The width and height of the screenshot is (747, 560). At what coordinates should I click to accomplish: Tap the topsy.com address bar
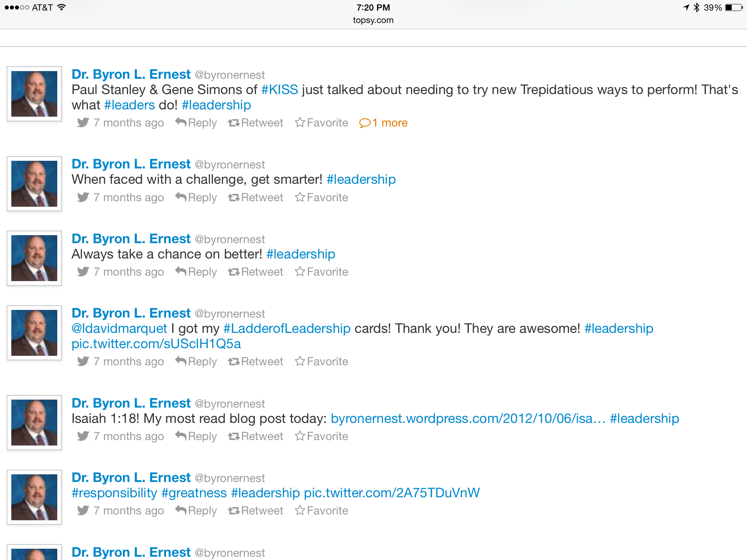point(373,20)
